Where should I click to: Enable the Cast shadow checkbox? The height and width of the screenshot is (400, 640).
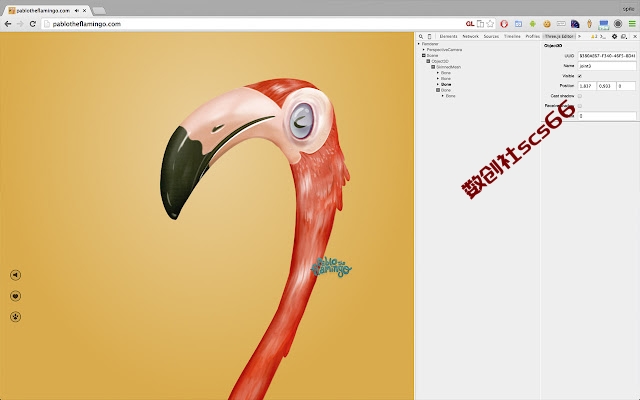580,96
